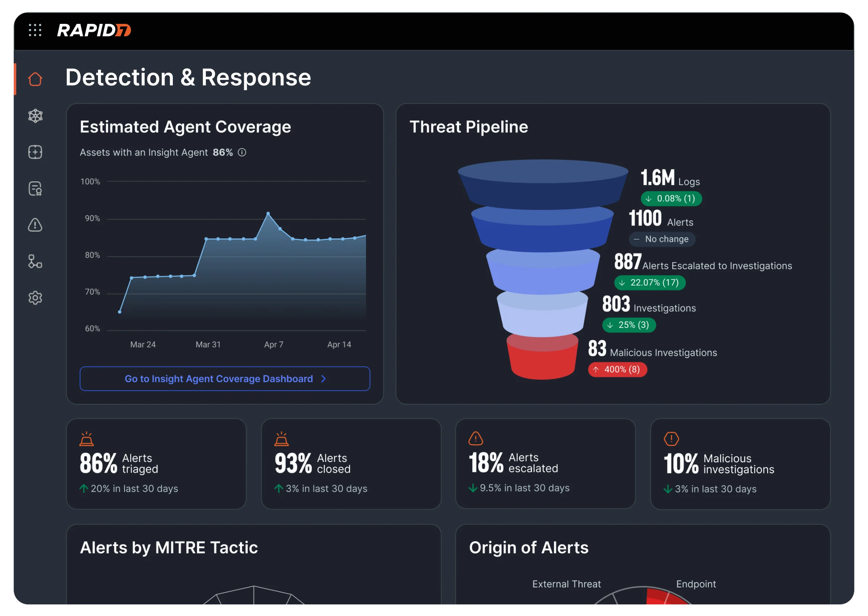This screenshot has height=616, width=868.
Task: Click the siren icon above Alerts triaged
Action: tap(86, 439)
